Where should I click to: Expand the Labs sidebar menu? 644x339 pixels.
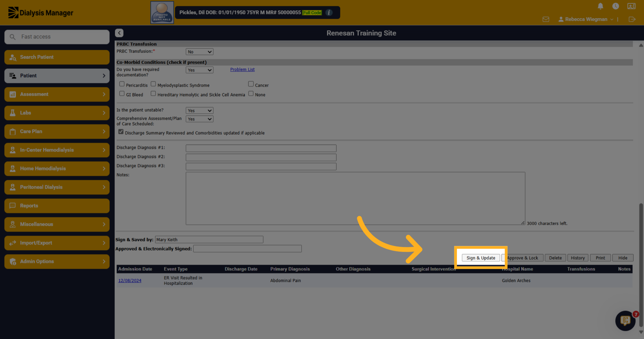57,113
